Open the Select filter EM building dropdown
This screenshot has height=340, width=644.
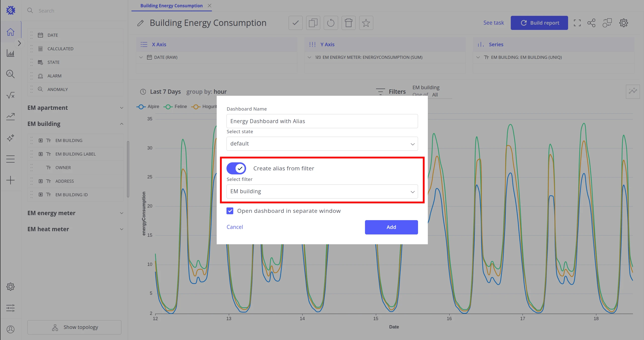pyautogui.click(x=322, y=191)
